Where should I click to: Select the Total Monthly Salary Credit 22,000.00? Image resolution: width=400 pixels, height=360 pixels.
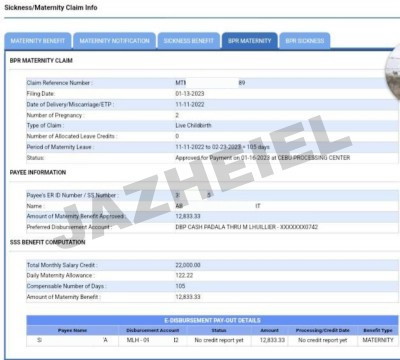(x=188, y=265)
